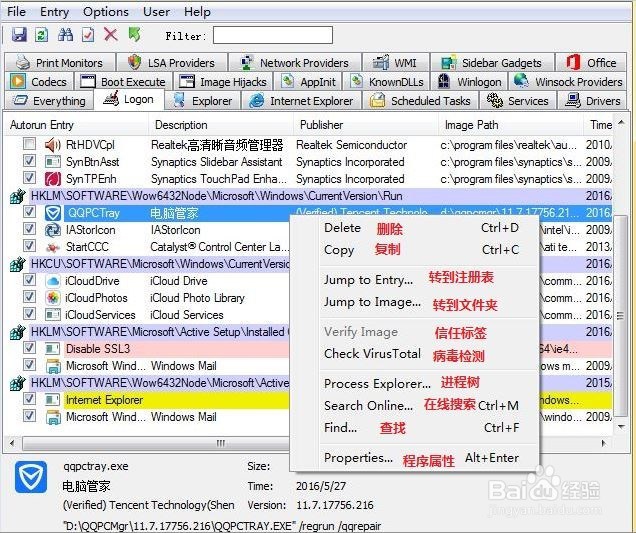Click the Save toolbar icon

click(19, 35)
